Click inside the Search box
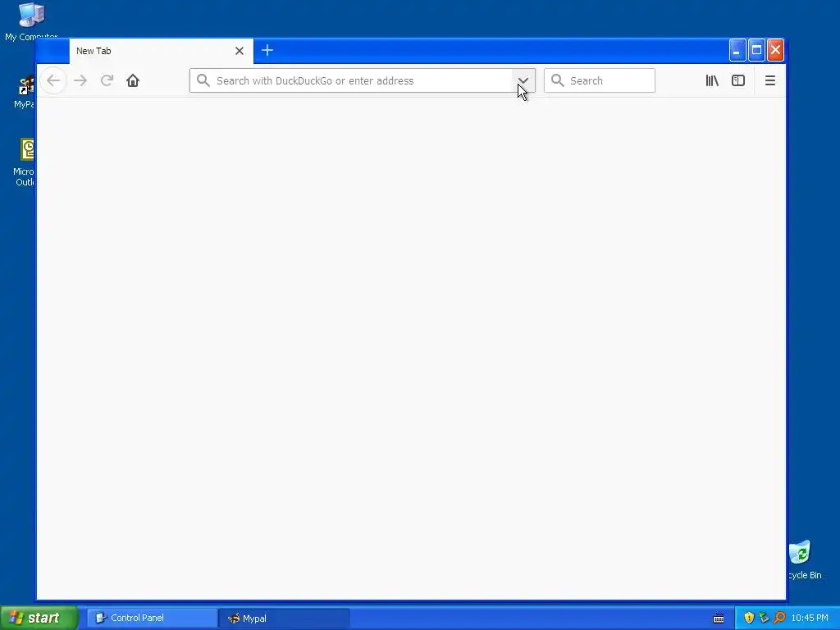Image resolution: width=840 pixels, height=630 pixels. [600, 81]
